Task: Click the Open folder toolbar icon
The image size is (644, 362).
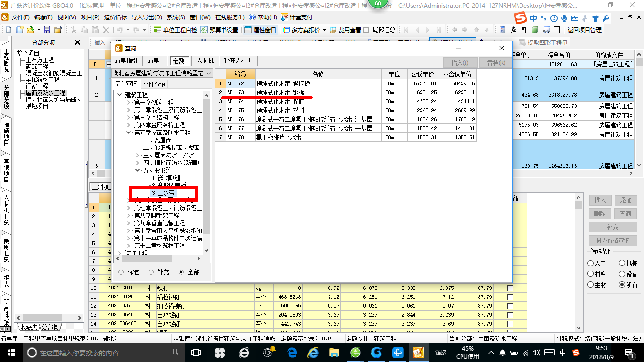Action: coord(30,30)
